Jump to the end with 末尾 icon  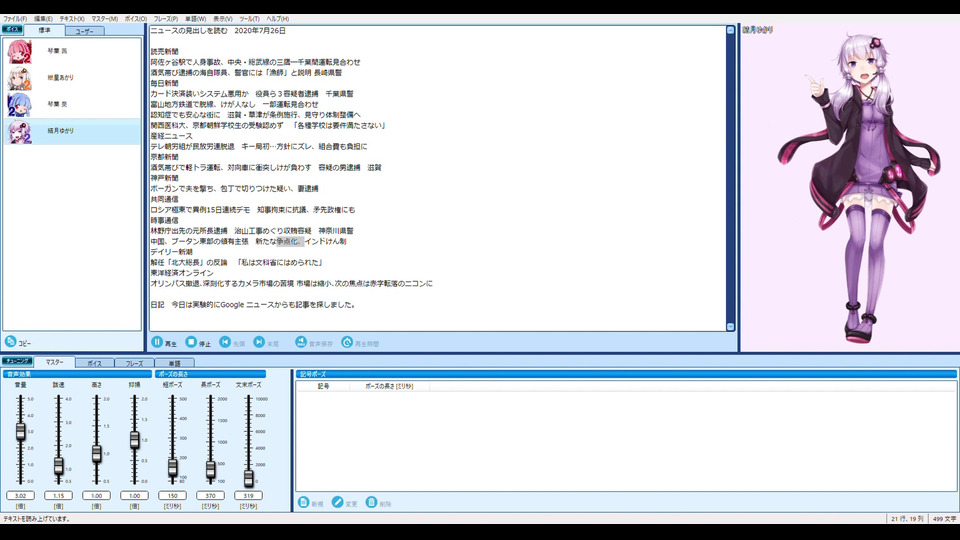[259, 342]
